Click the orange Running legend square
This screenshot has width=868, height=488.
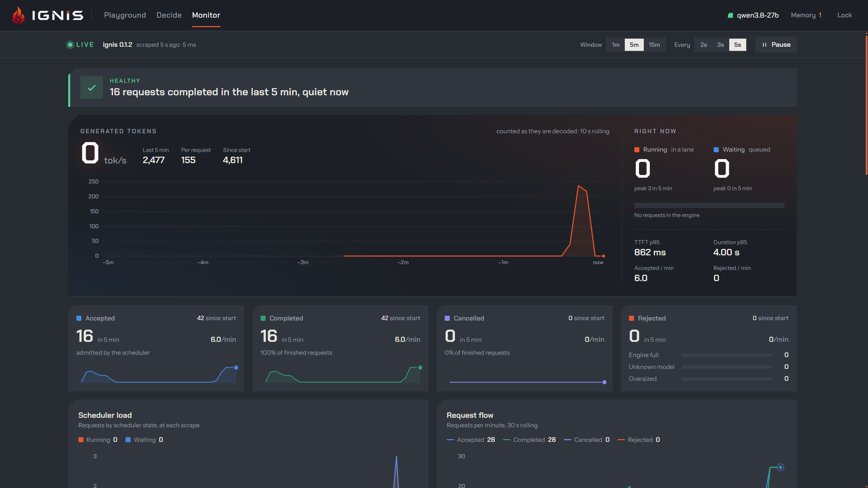pyautogui.click(x=637, y=150)
